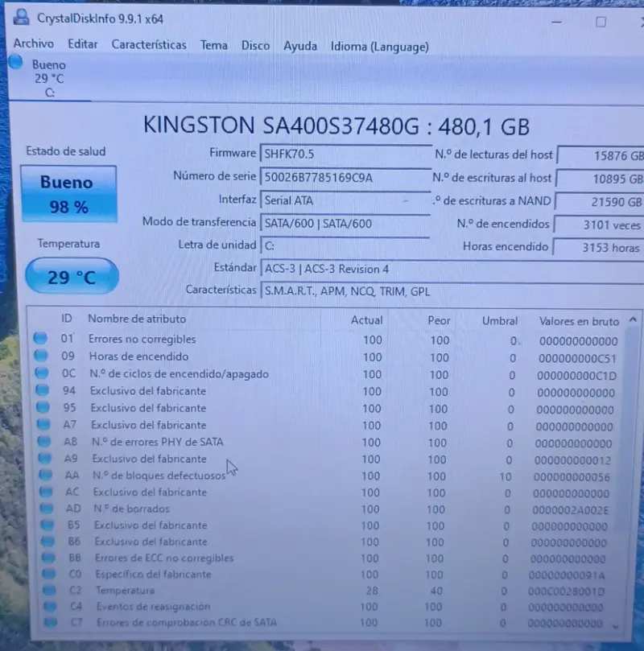The image size is (644, 651).
Task: Click the Umbral column header
Action: click(500, 321)
